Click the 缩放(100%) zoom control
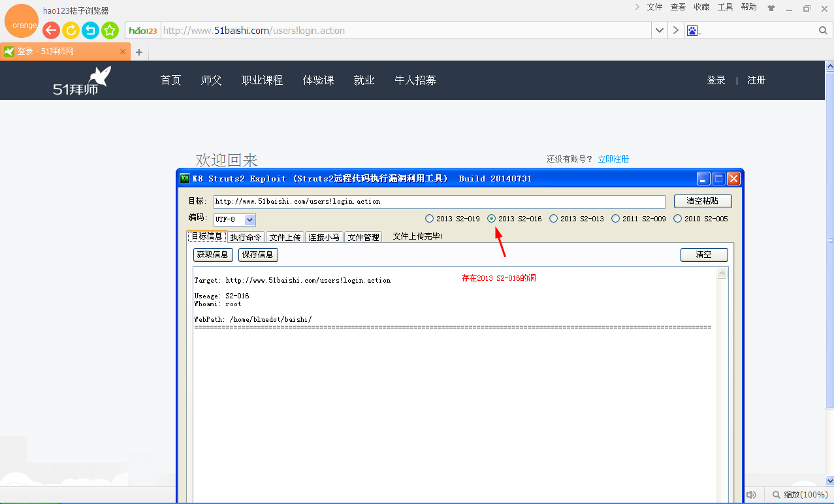This screenshot has height=504, width=834. tap(799, 495)
